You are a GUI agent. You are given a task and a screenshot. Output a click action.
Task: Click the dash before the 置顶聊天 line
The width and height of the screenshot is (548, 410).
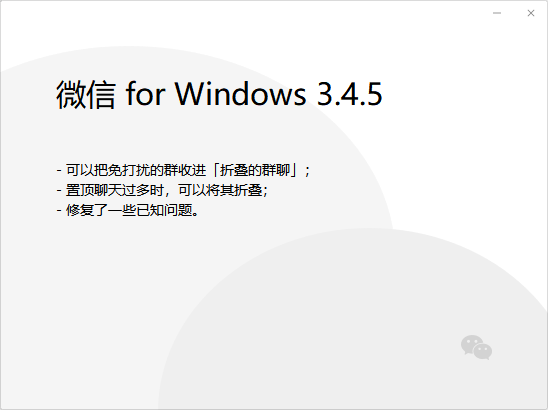click(x=59, y=191)
